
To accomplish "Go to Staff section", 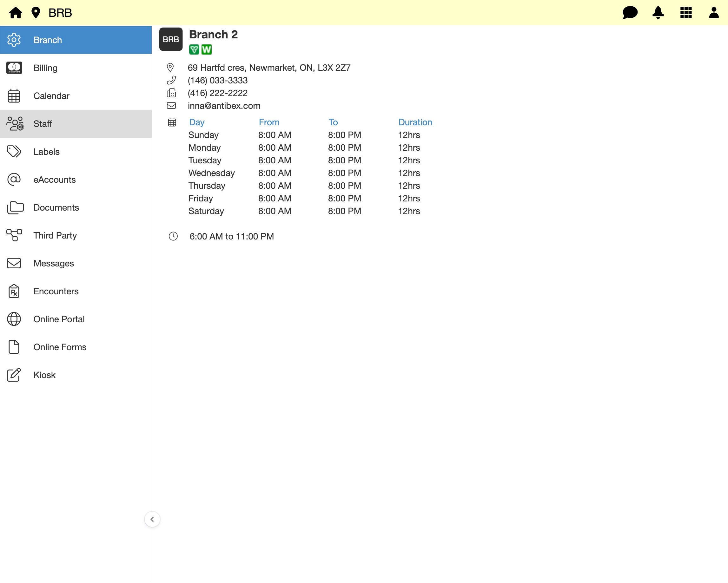I will 43,124.
